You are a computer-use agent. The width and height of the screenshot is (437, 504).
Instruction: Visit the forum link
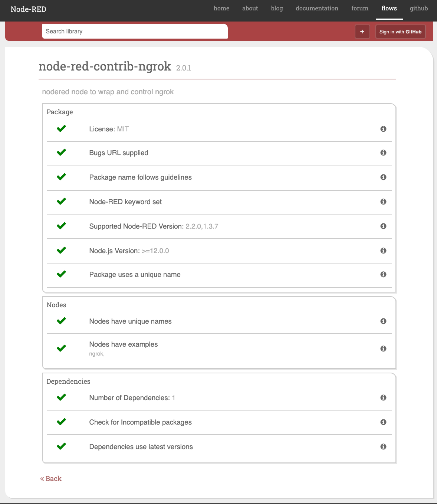(x=360, y=8)
